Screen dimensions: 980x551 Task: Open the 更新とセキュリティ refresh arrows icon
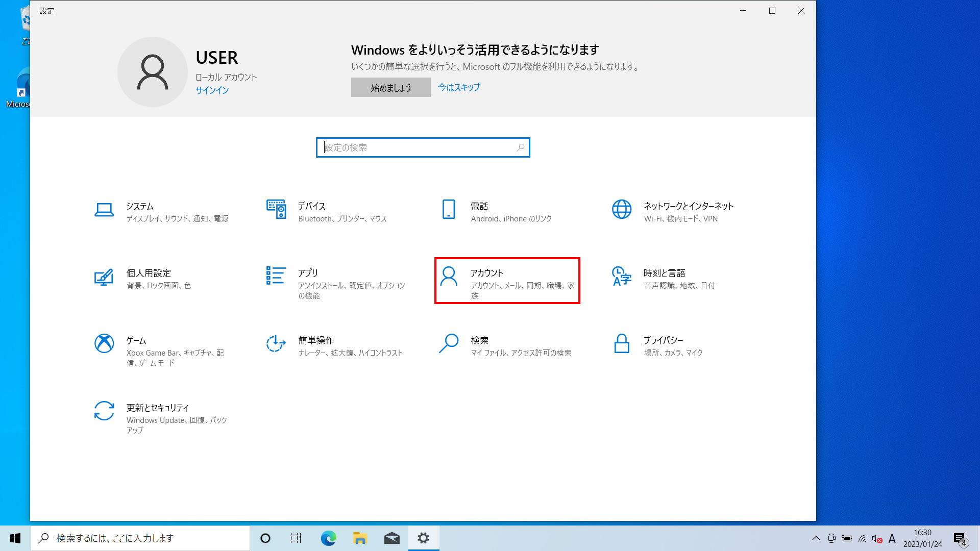click(104, 411)
